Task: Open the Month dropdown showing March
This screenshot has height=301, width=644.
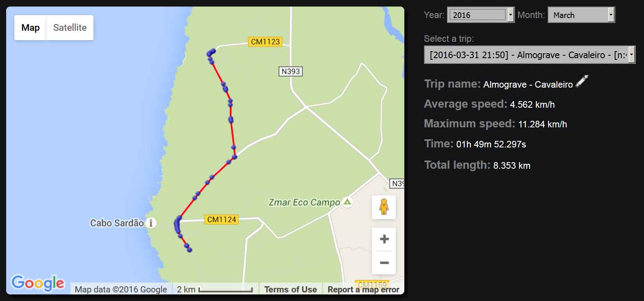Action: 581,15
